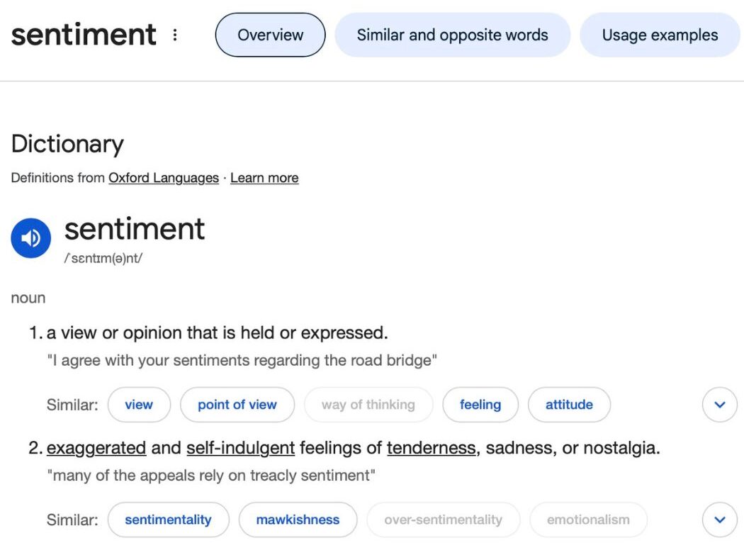Click the 'exaggerated' linked word
This screenshot has width=744, height=560.
tap(96, 448)
